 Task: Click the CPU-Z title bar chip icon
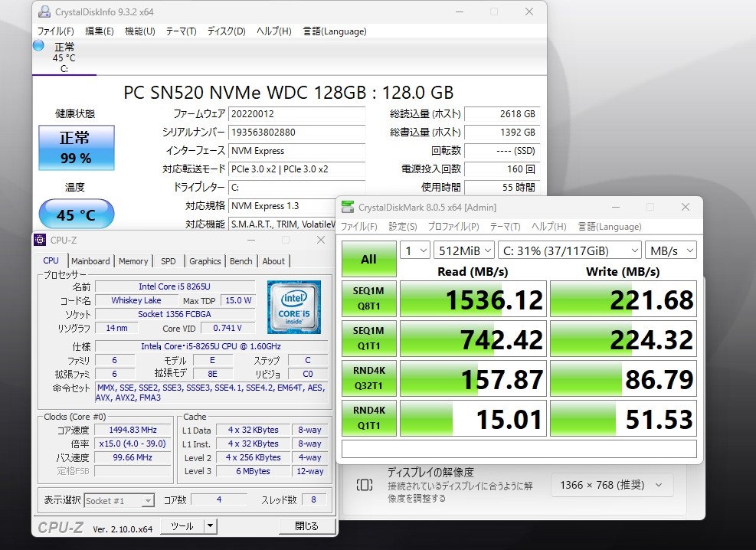(40, 240)
